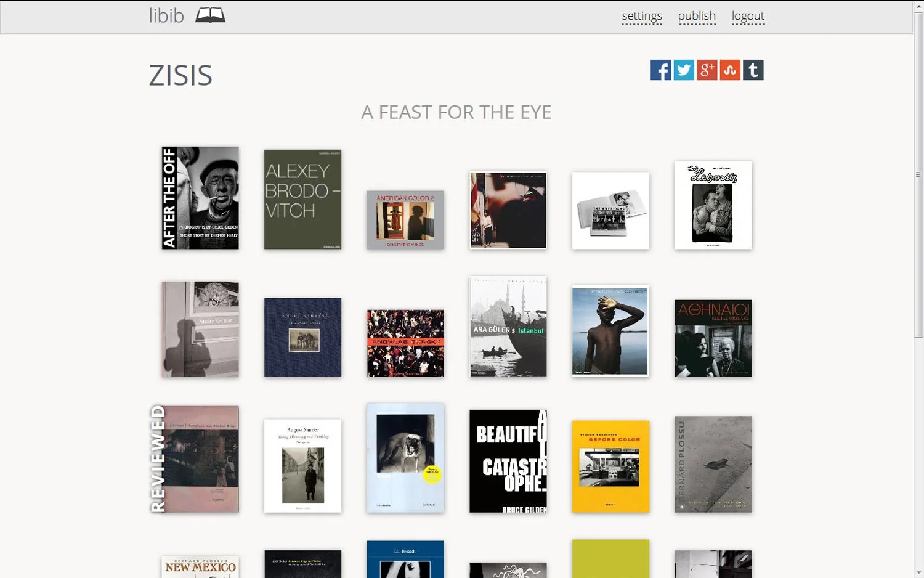924x578 pixels.
Task: Click the Twitter share icon
Action: coord(684,70)
